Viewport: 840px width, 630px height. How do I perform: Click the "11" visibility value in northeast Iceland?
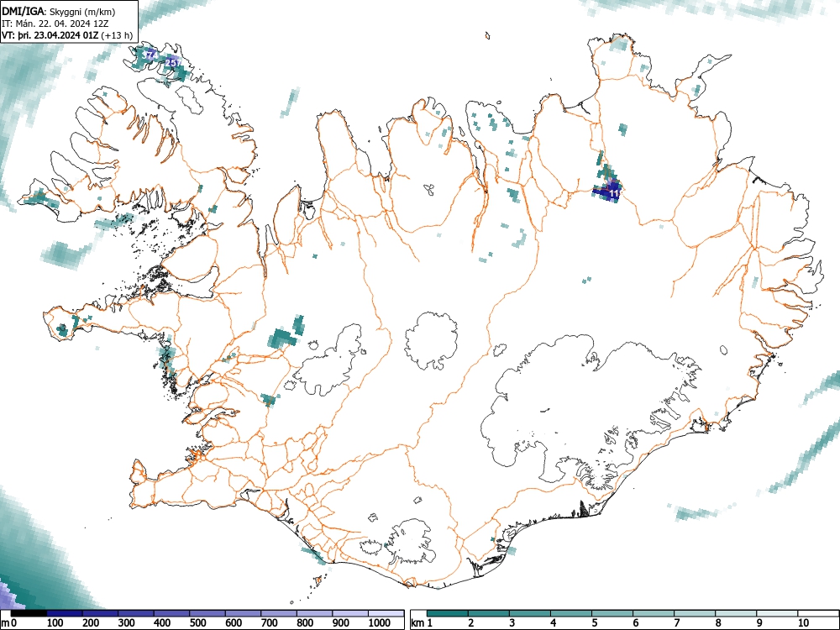(614, 193)
